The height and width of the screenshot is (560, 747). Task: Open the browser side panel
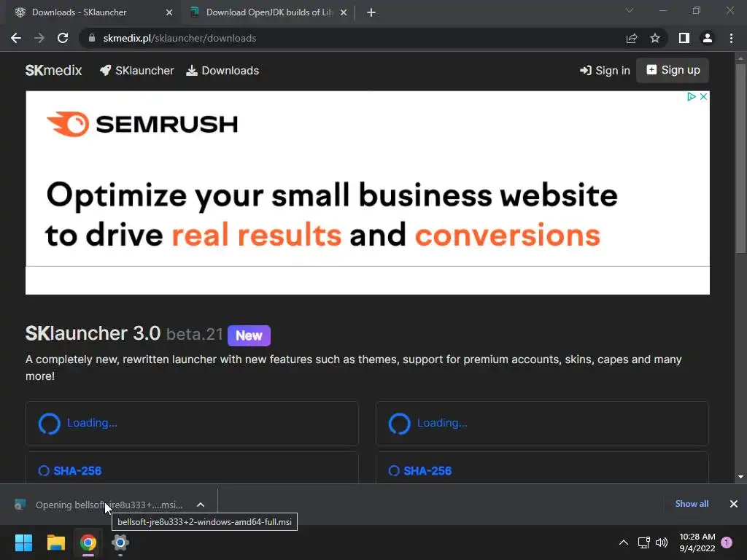684,38
